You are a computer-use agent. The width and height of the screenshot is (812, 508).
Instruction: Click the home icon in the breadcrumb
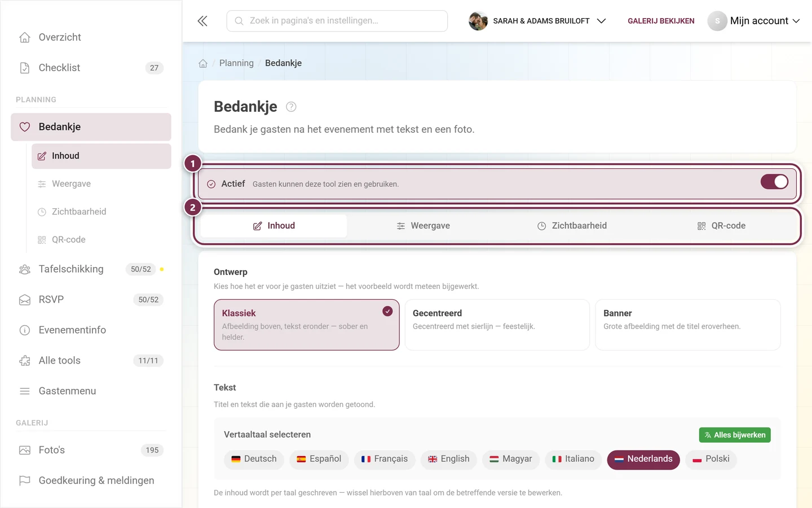pos(203,63)
